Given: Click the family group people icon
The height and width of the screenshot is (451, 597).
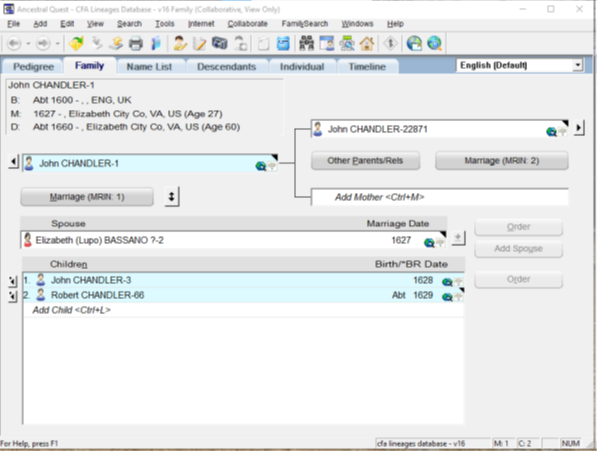Looking at the screenshot, I should coord(306,43).
